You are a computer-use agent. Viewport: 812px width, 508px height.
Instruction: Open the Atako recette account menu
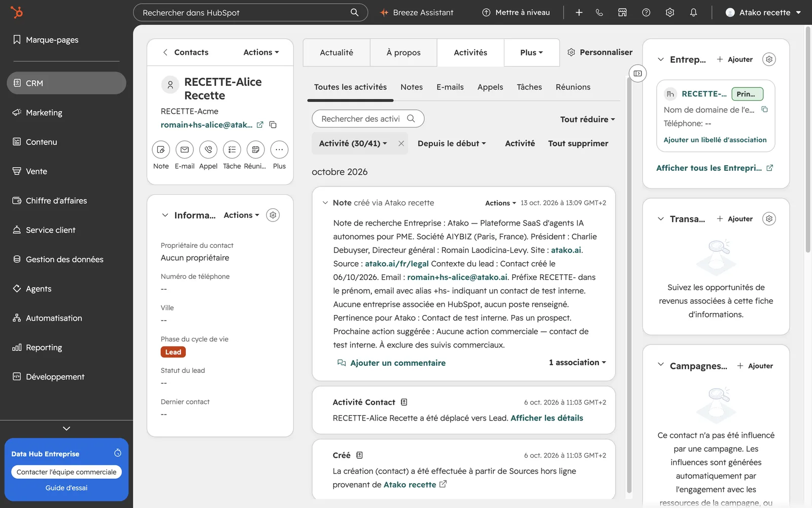click(x=763, y=13)
